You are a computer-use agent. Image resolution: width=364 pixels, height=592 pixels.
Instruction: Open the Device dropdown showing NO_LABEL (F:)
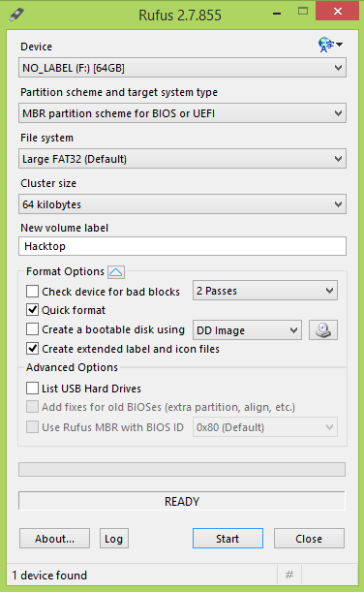(182, 68)
